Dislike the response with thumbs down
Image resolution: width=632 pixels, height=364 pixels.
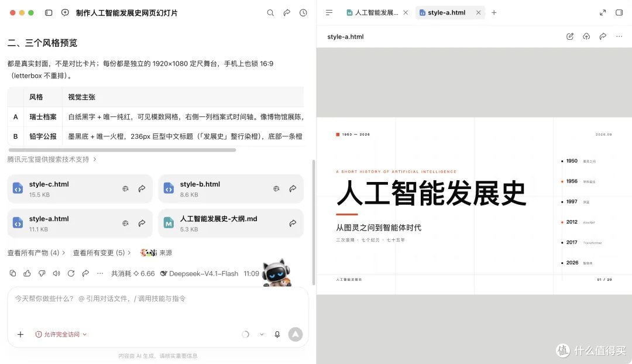42,273
